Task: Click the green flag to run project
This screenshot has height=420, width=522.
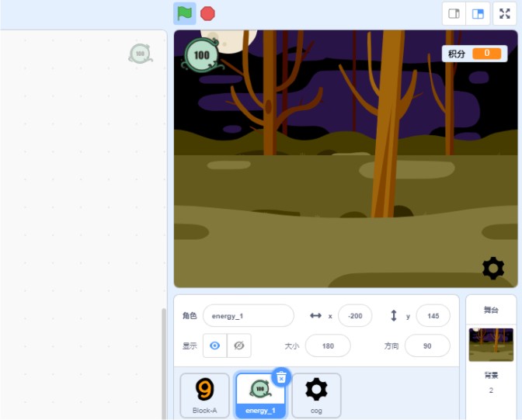Action: 184,14
